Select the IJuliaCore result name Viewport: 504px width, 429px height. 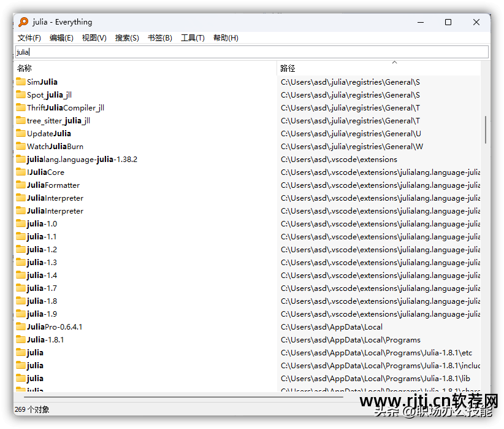45,172
